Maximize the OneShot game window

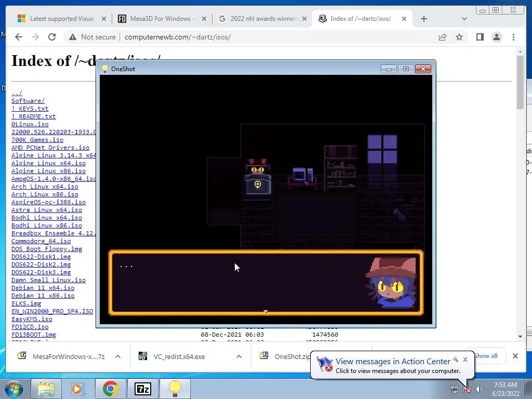click(x=406, y=69)
